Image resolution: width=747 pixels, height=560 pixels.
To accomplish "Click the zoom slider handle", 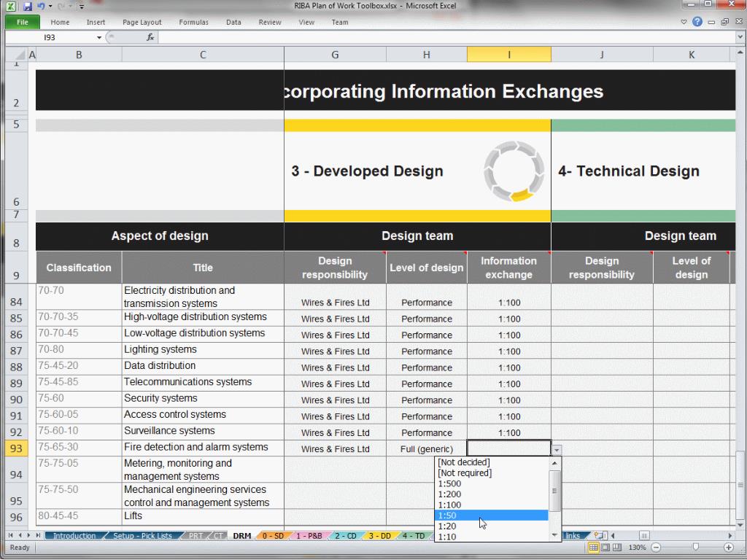I will point(695,548).
